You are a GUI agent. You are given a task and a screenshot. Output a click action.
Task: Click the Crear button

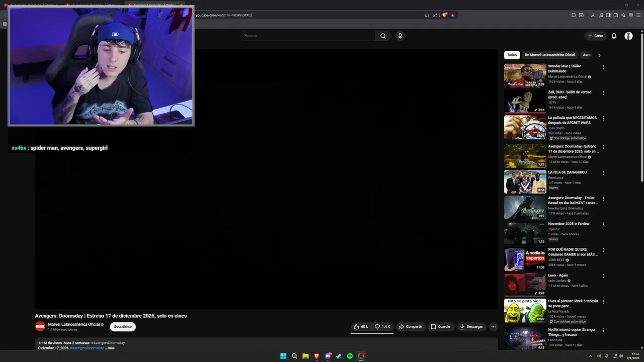595,36
